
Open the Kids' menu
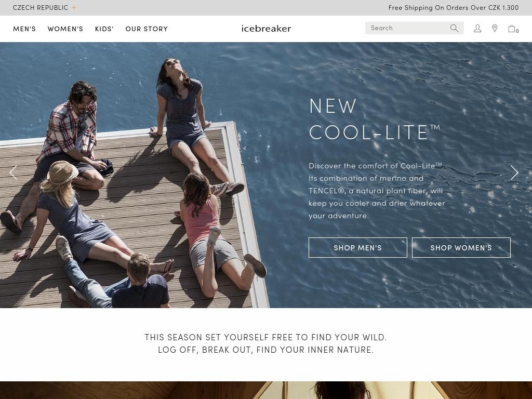point(104,29)
